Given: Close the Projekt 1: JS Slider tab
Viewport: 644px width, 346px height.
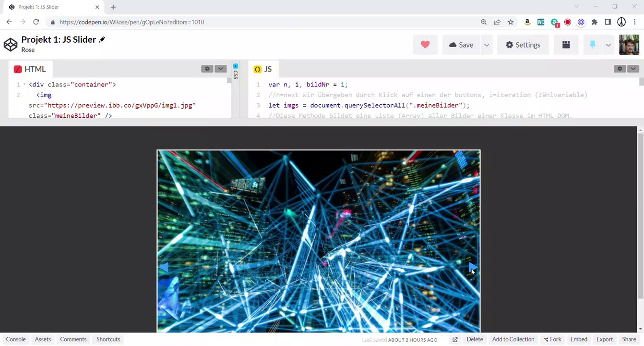Looking at the screenshot, I should click(97, 7).
